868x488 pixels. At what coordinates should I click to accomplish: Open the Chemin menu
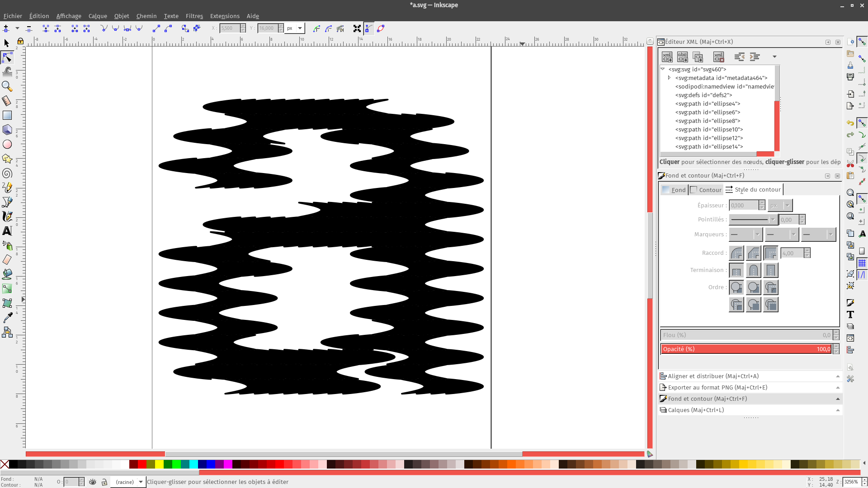[146, 16]
